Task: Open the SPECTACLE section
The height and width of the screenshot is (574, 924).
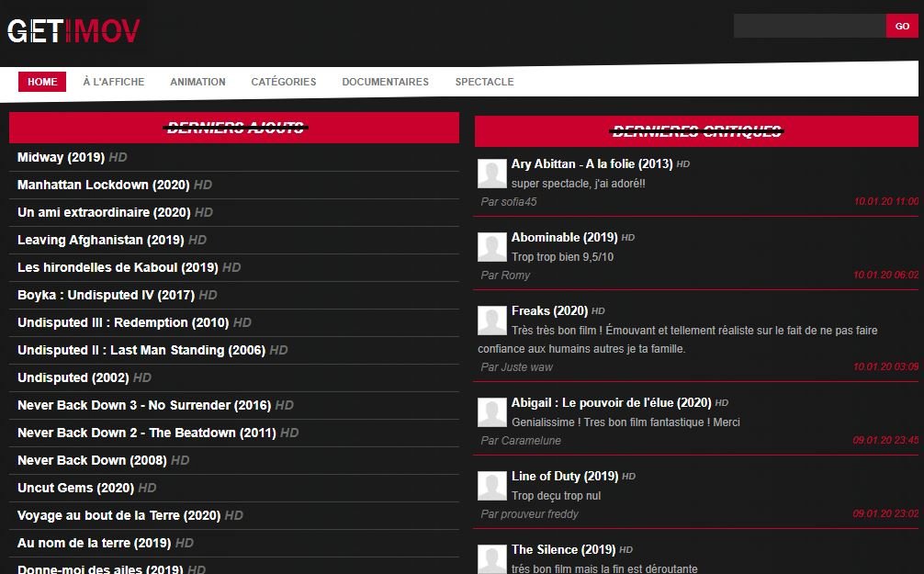Action: 484,82
